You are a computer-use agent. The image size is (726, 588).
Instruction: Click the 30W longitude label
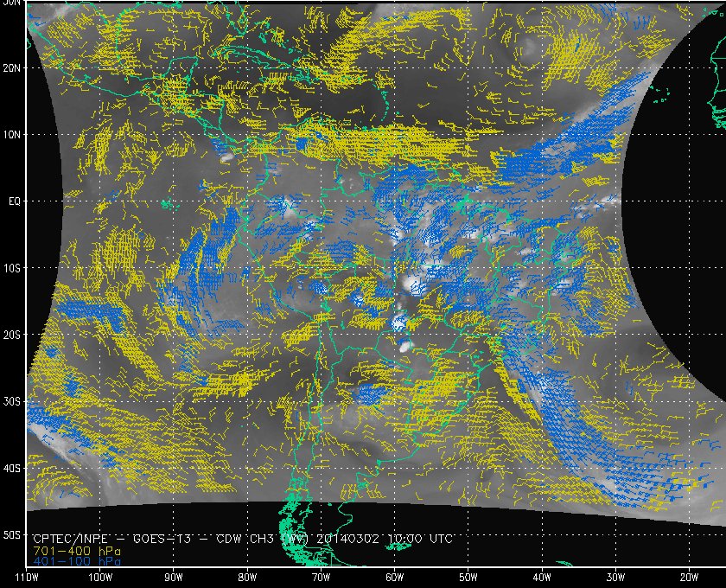615,578
